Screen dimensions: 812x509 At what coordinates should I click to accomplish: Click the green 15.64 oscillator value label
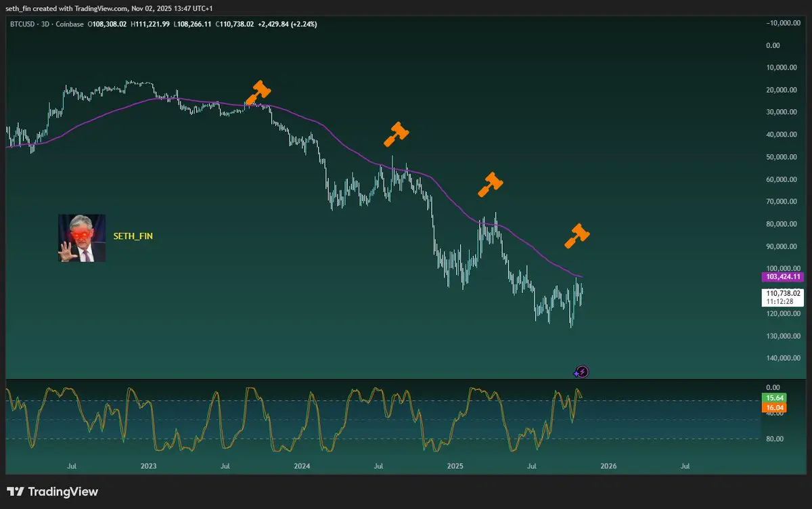pyautogui.click(x=773, y=398)
